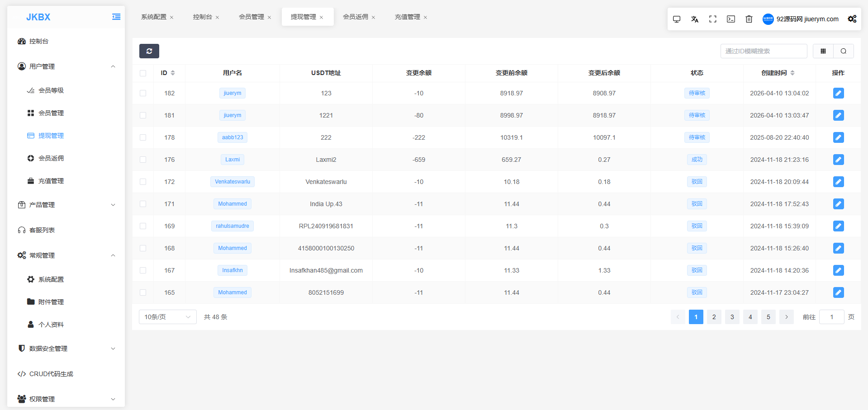This screenshot has width=868, height=410.
Task: Open the language translate icon
Action: 695,19
